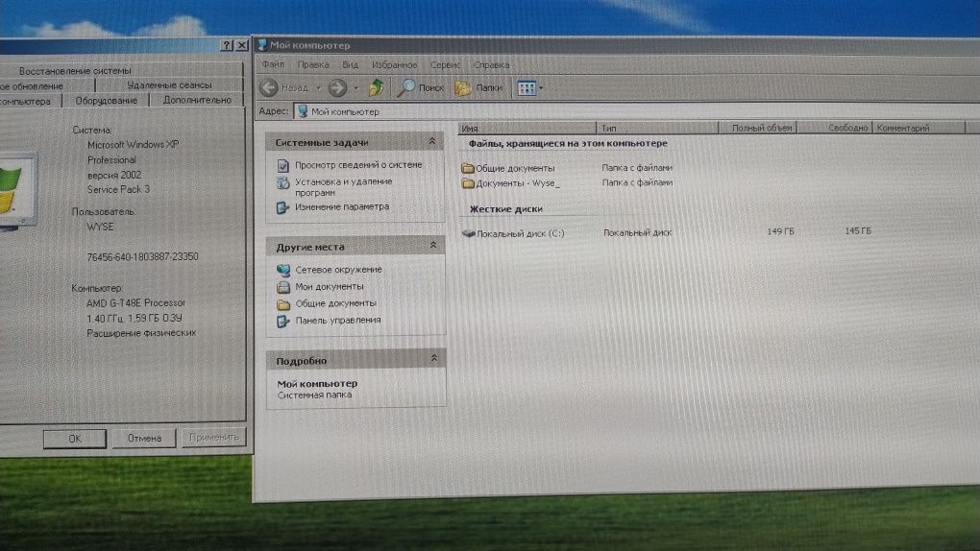Sort by Имя column header

pos(527,128)
